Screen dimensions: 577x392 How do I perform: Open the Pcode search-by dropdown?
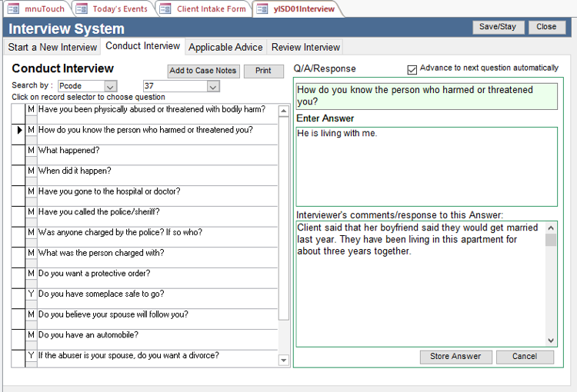point(110,86)
